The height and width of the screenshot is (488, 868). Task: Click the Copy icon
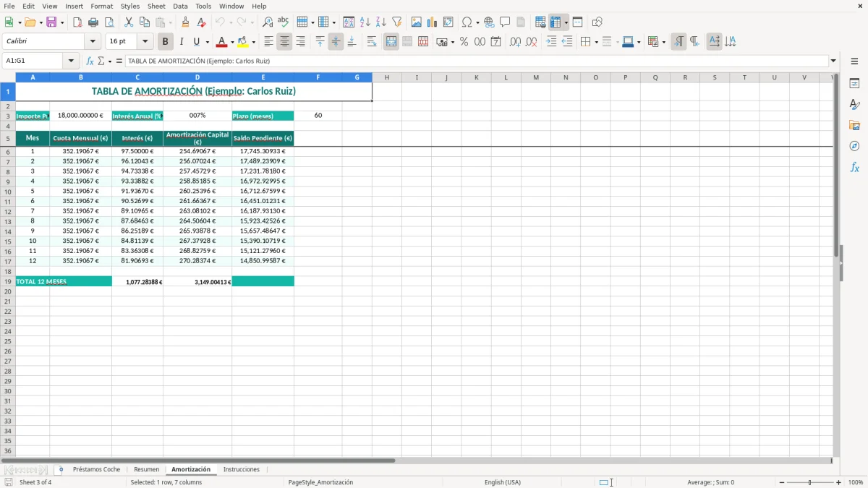pyautogui.click(x=145, y=22)
